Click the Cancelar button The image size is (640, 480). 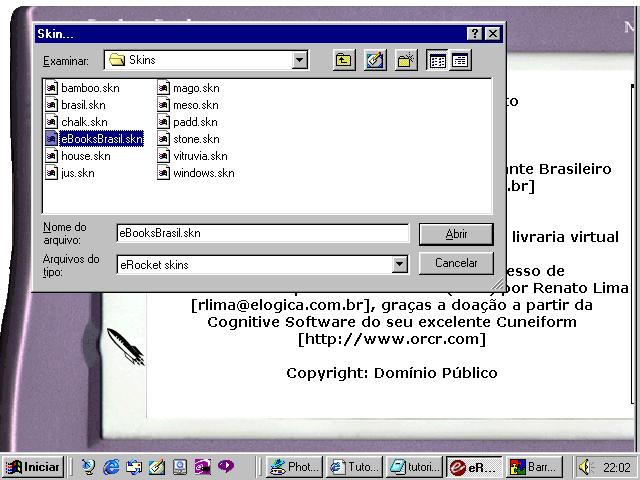[456, 263]
